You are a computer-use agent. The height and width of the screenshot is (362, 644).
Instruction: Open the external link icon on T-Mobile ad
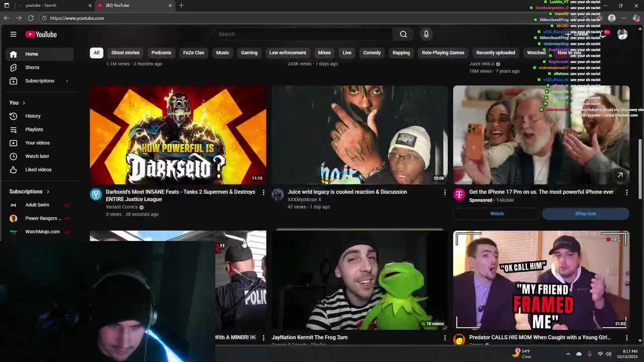[x=620, y=175]
